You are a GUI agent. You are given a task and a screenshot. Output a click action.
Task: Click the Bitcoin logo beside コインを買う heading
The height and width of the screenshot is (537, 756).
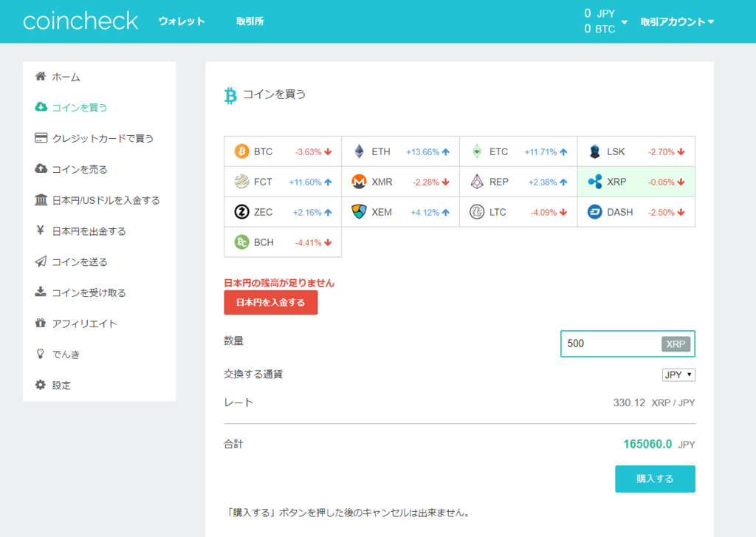(230, 95)
